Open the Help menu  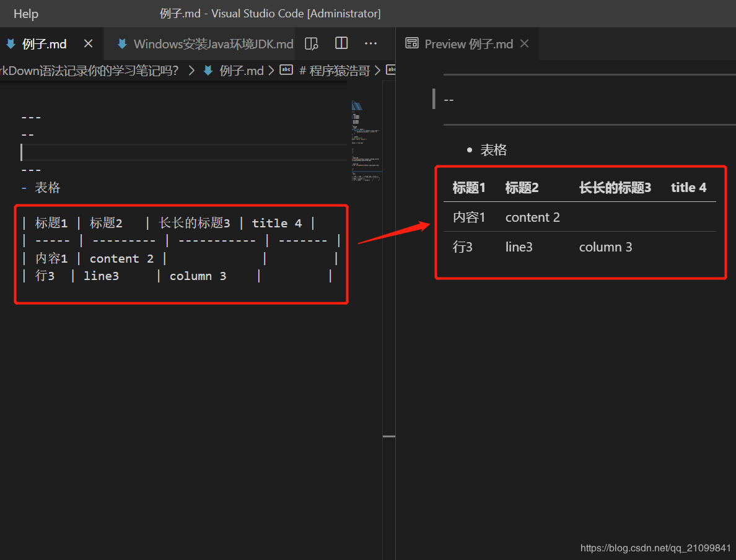tap(26, 14)
